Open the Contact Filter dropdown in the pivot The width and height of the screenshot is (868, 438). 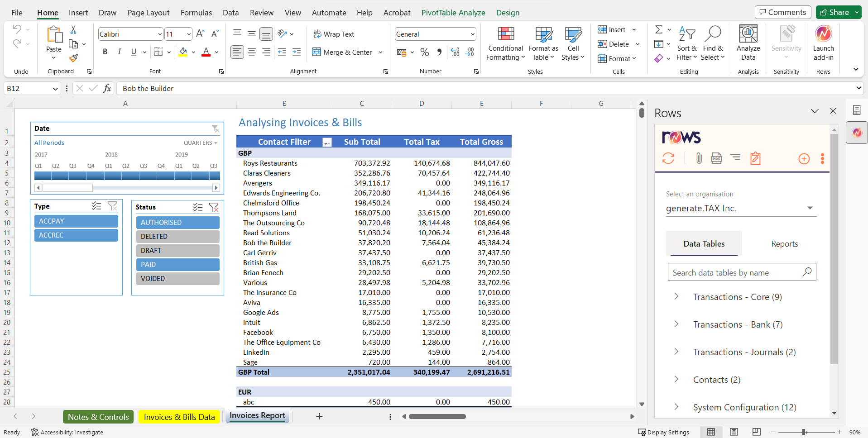click(x=326, y=142)
